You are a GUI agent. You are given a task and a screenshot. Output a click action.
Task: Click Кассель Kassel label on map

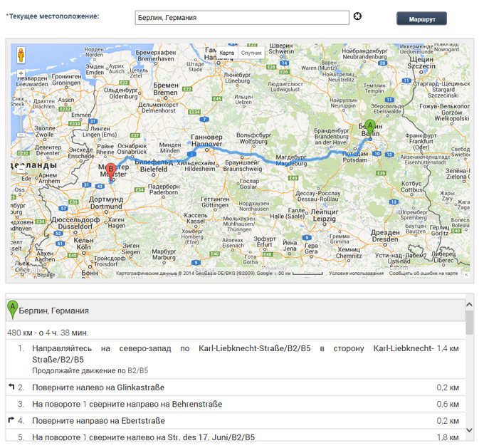coord(196,218)
